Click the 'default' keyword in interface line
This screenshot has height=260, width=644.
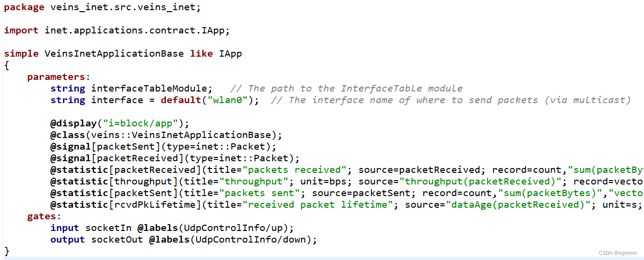tap(181, 100)
